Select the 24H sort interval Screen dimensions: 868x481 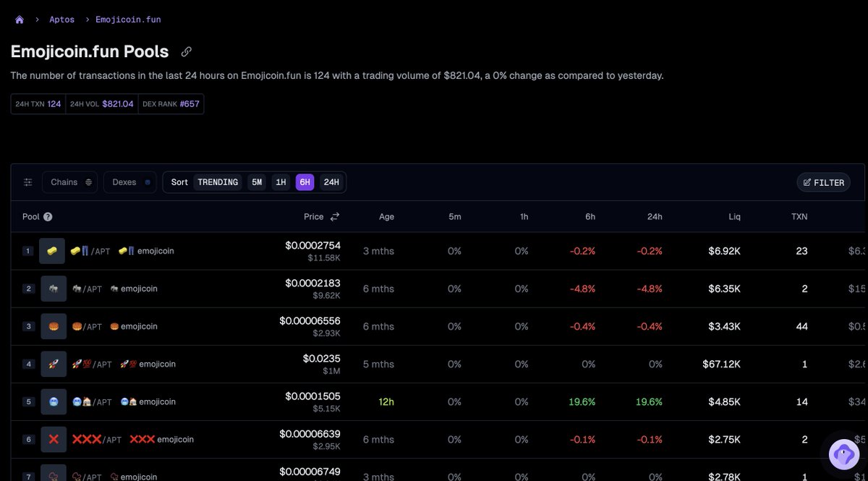pos(331,182)
